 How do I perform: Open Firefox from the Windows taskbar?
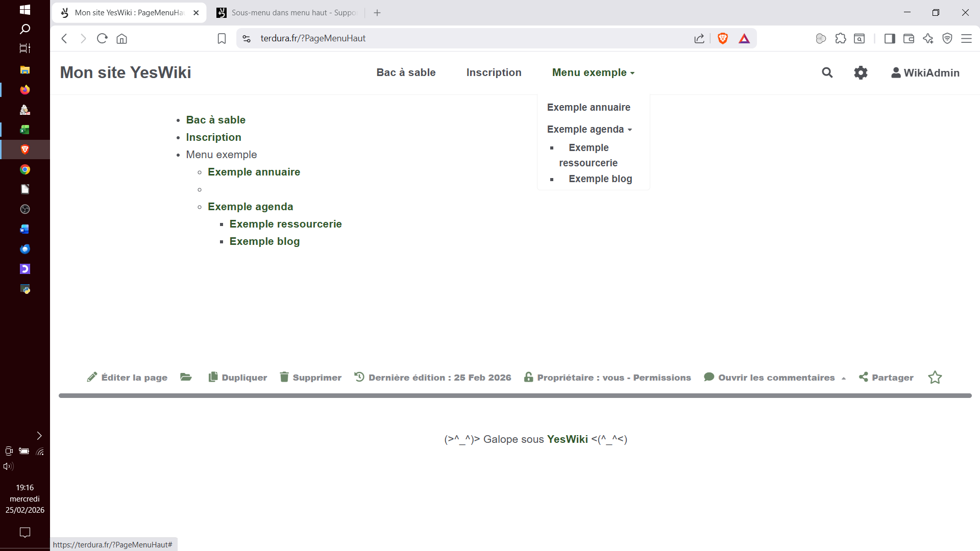24,90
